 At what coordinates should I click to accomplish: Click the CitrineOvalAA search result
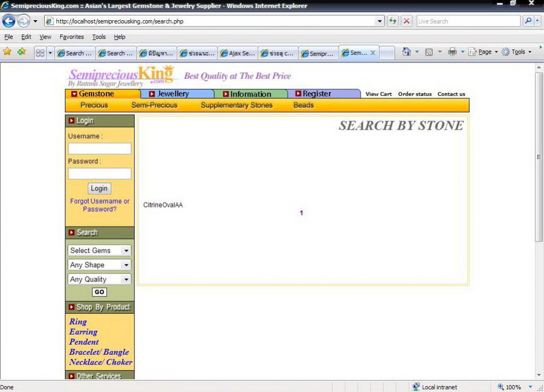click(x=163, y=205)
